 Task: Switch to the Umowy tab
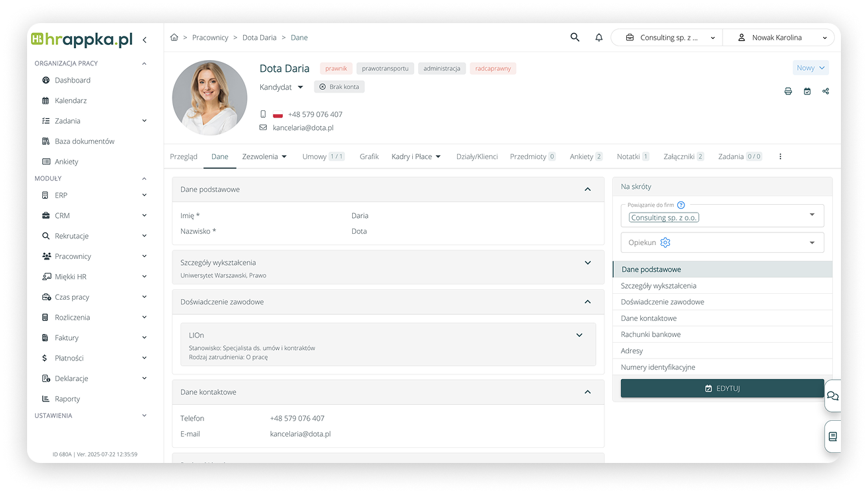tap(322, 157)
